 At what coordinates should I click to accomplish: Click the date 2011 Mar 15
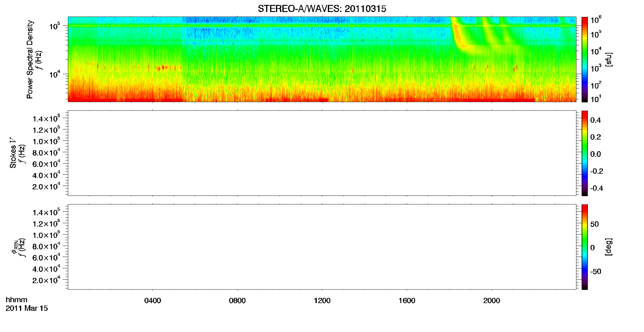tap(27, 308)
